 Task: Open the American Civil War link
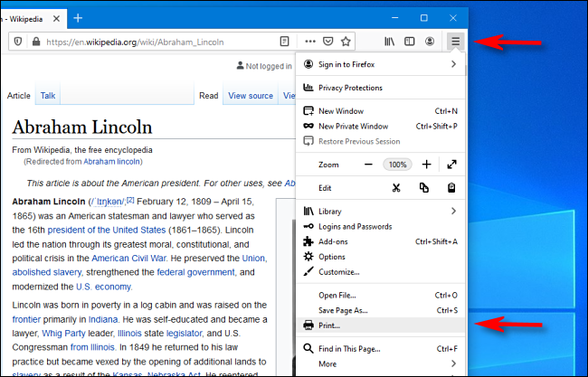(x=129, y=259)
